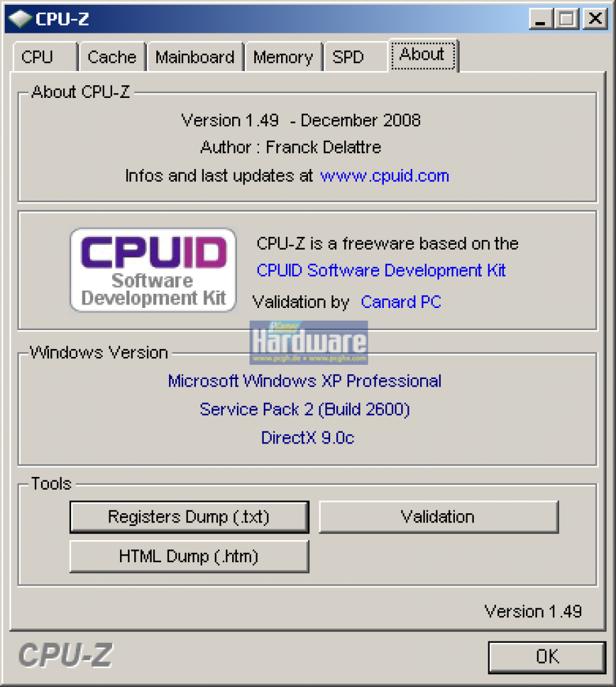Close the CPU-Z window
This screenshot has height=687, width=616.
595,19
